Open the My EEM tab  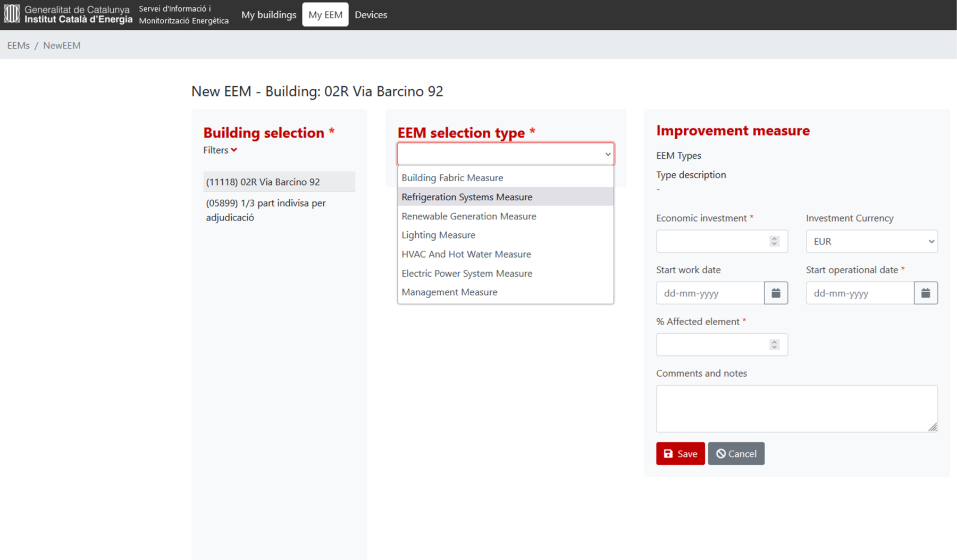325,14
